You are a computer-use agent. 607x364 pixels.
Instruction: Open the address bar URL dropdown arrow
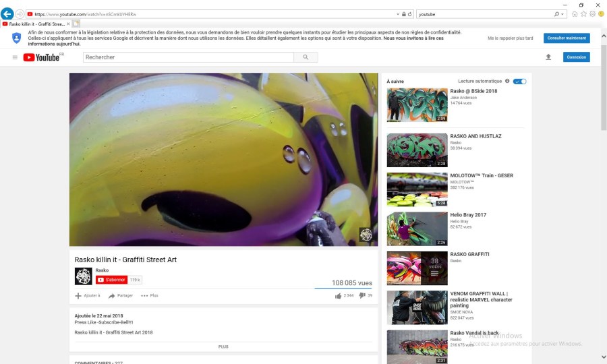pos(397,14)
